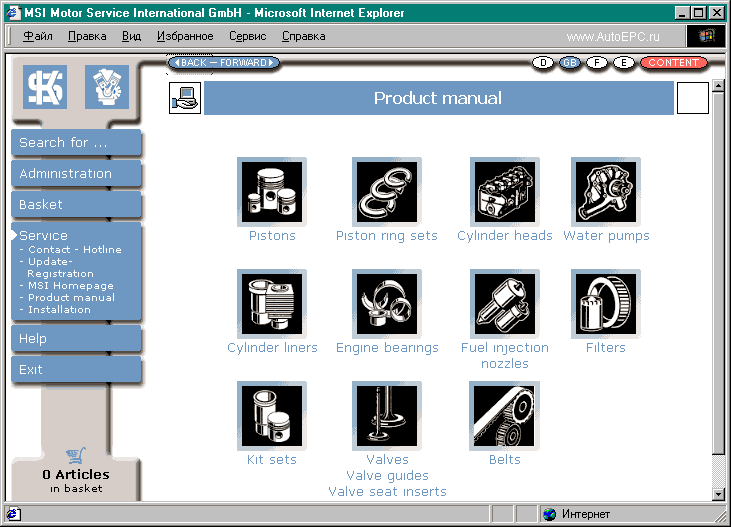Open the Cylinder liners icon
731x527 pixels.
[272, 304]
